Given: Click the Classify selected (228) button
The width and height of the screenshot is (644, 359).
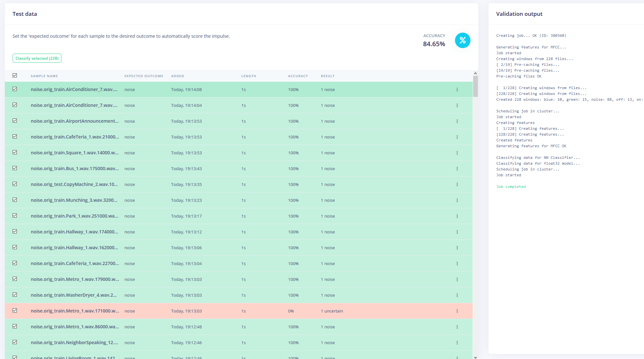Looking at the screenshot, I should pyautogui.click(x=37, y=58).
